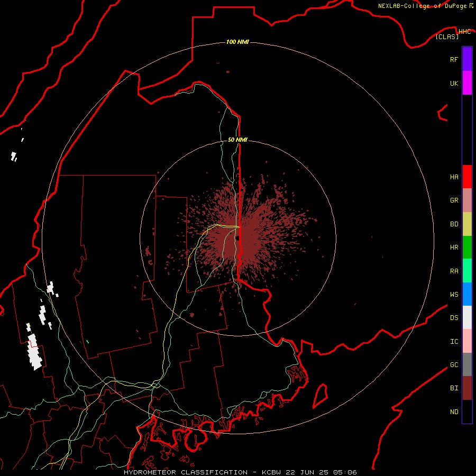Screen dimensions: 476x476
Task: Click the HR legend label
Action: pyautogui.click(x=454, y=248)
